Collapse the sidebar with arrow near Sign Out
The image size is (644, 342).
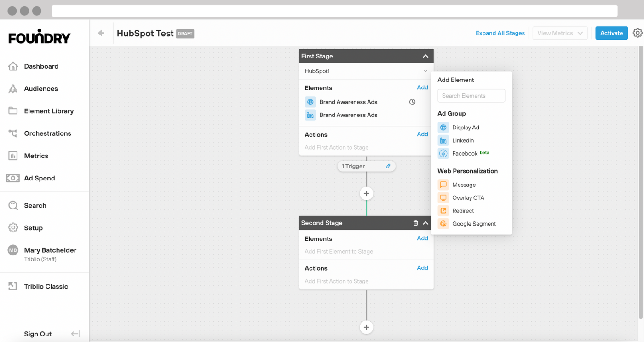tap(76, 334)
